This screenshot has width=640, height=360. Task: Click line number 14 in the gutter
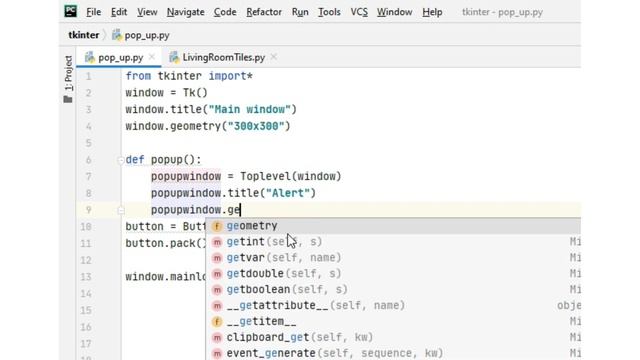point(86,294)
